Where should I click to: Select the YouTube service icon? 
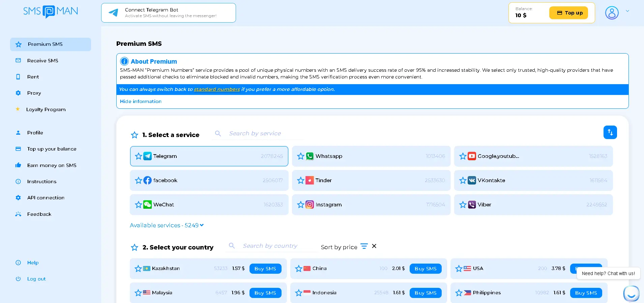pyautogui.click(x=472, y=156)
